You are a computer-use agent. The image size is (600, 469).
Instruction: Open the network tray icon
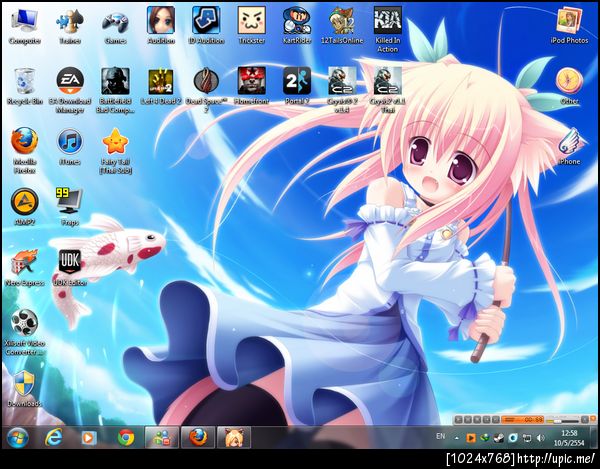click(527, 438)
